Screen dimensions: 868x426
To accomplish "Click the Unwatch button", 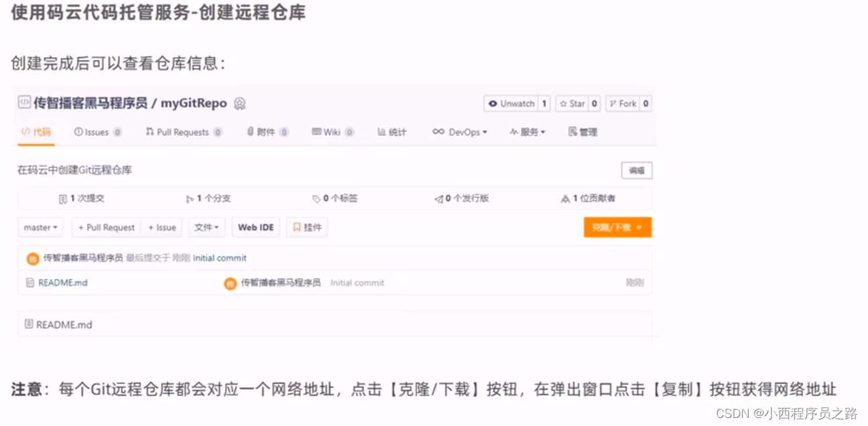I will [511, 104].
